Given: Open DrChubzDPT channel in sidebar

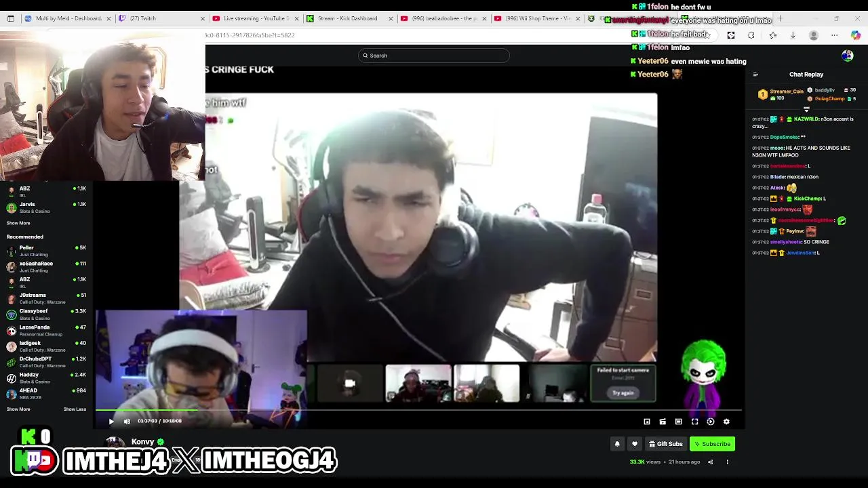Looking at the screenshot, I should point(46,362).
